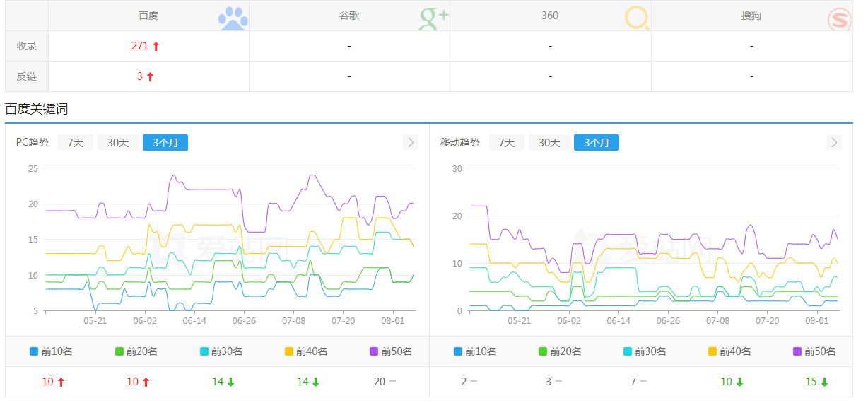Click the 360 search magnifier icon
Image resolution: width=868 pixels, height=403 pixels.
pos(636,18)
